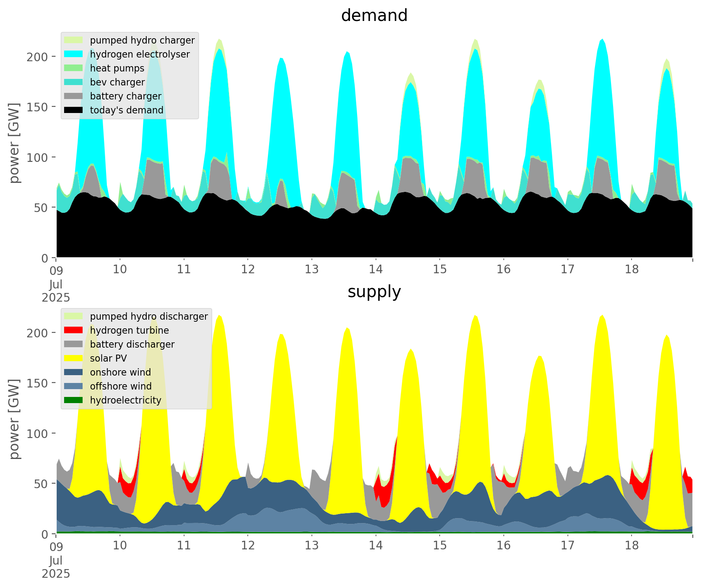Click the cyan hydrogen electrolyser legend swatch
701x588 pixels.
tap(74, 54)
